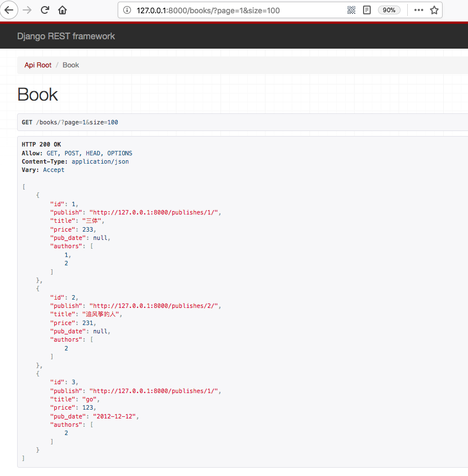The image size is (468, 476).
Task: Select the GET /books/?page=1&size=100 request line
Action: point(70,122)
